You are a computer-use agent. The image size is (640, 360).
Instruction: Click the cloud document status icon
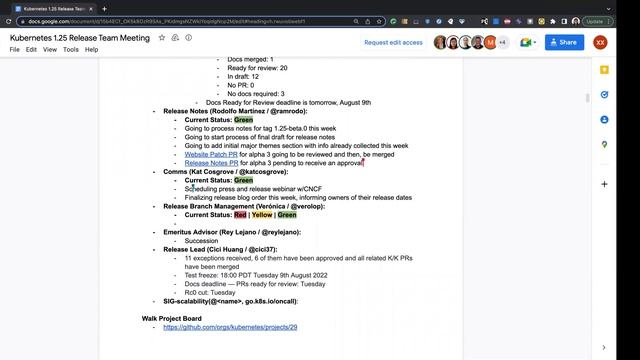coord(175,38)
